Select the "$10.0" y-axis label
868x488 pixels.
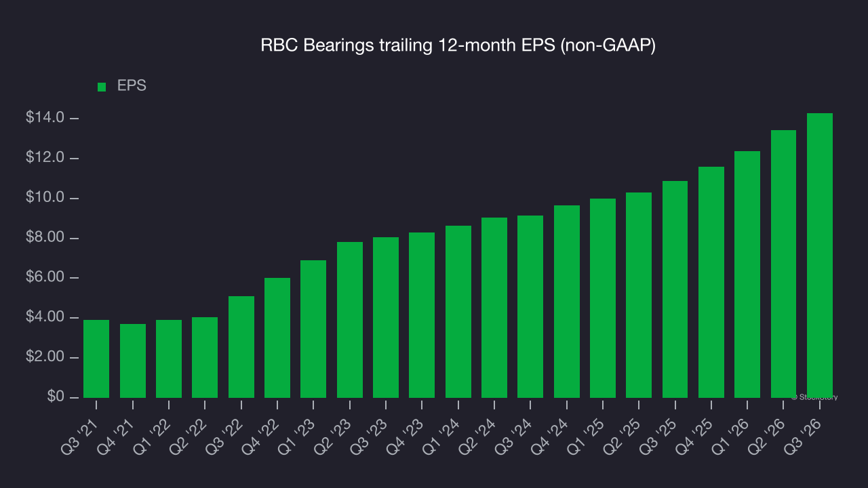[x=45, y=198]
